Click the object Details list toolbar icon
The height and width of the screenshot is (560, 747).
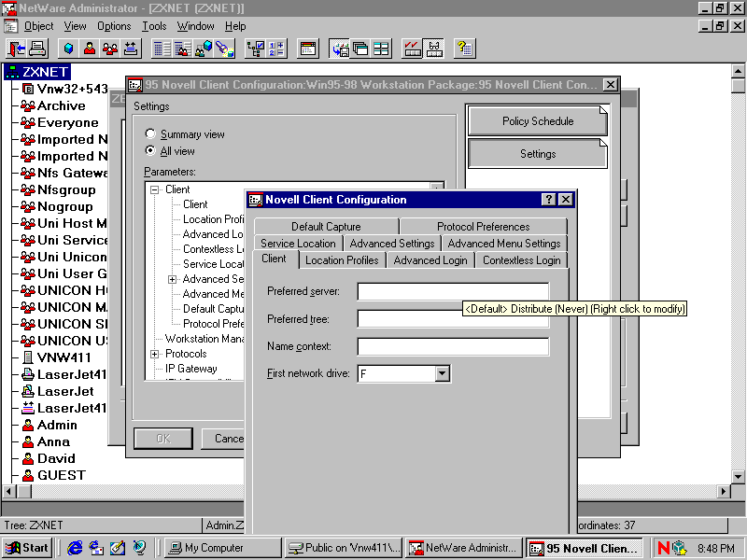click(x=162, y=49)
